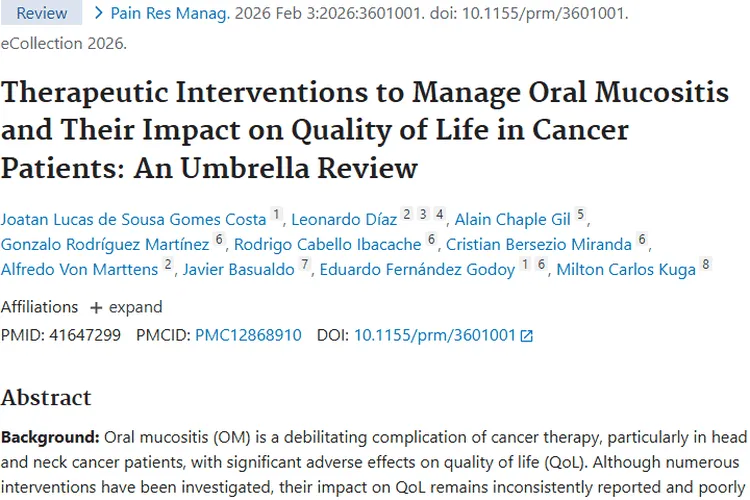Select author Alfredo Von Marttens

click(x=80, y=269)
